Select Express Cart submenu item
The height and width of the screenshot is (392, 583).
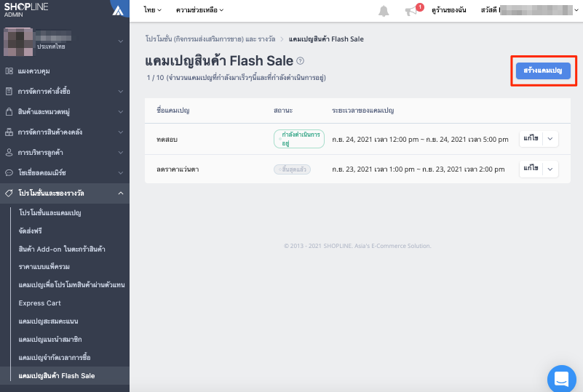39,303
